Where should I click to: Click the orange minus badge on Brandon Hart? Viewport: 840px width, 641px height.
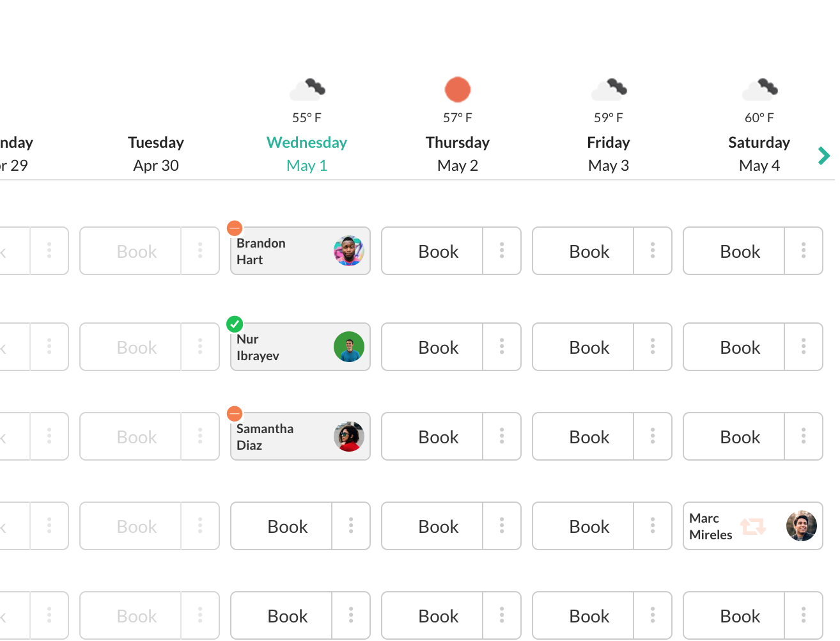(235, 228)
